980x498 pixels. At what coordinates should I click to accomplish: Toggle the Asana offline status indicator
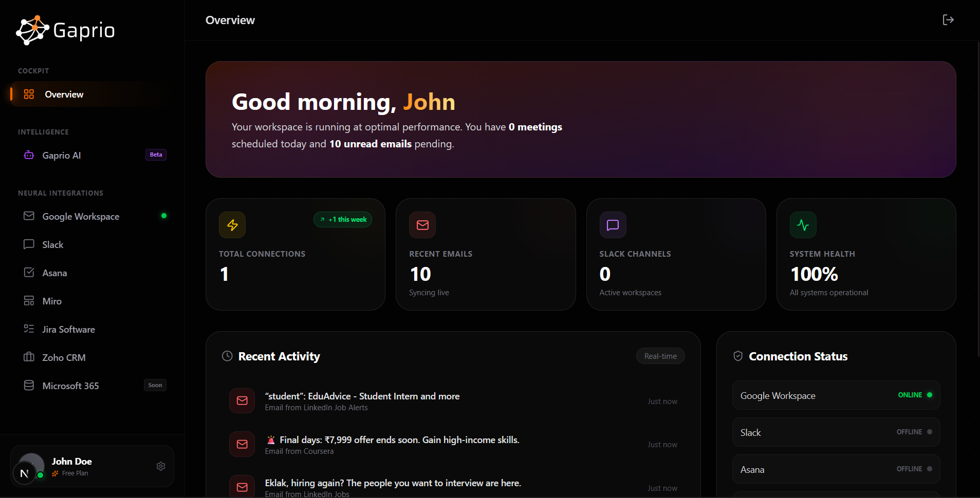pyautogui.click(x=929, y=469)
